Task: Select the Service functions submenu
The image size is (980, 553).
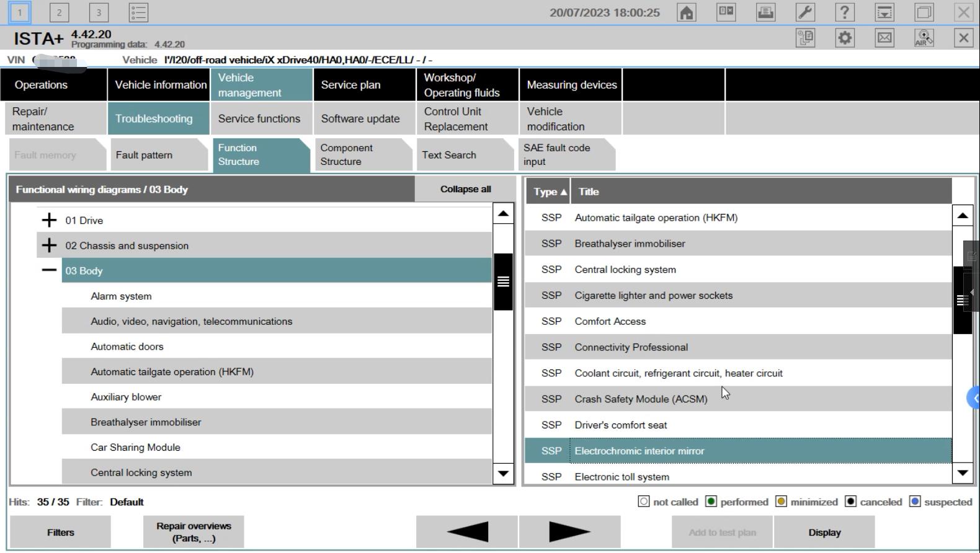Action: [x=261, y=118]
